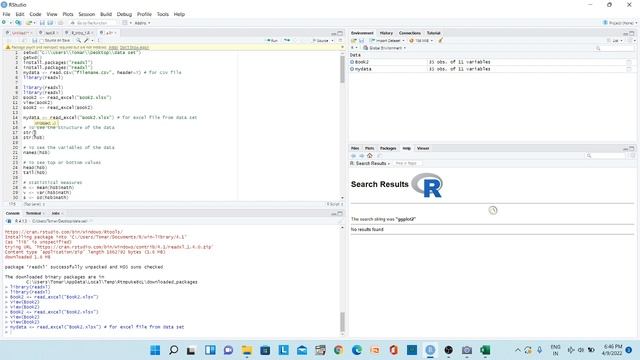The width and height of the screenshot is (640, 360).
Task: Click the Help pane home icon
Action: tap(370, 156)
